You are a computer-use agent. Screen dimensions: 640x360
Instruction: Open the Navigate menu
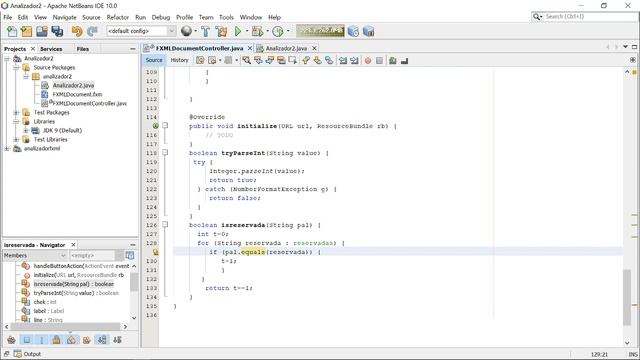pyautogui.click(x=64, y=17)
